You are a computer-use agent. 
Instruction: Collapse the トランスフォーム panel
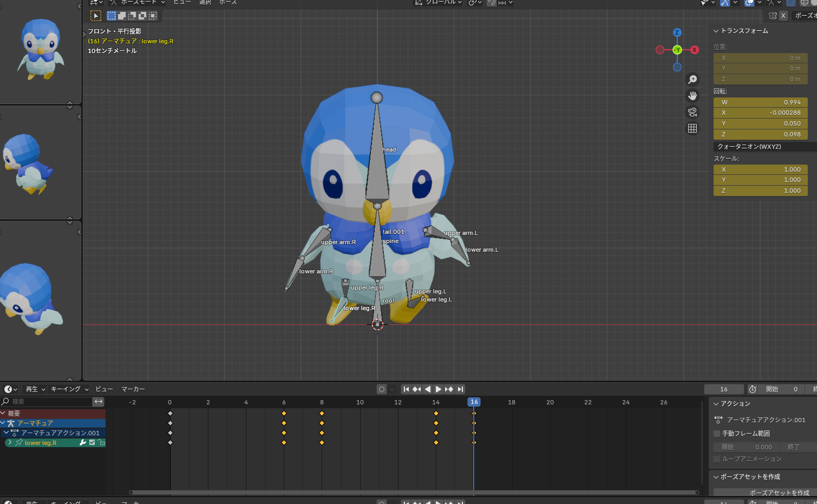click(x=716, y=31)
